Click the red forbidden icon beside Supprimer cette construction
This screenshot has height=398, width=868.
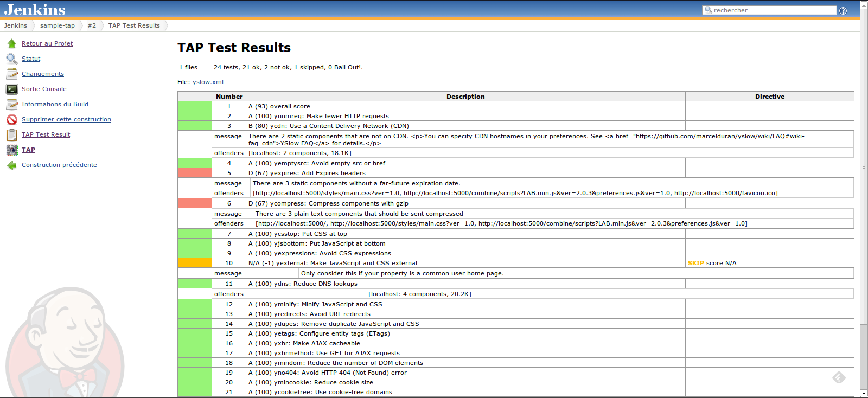pyautogui.click(x=12, y=119)
